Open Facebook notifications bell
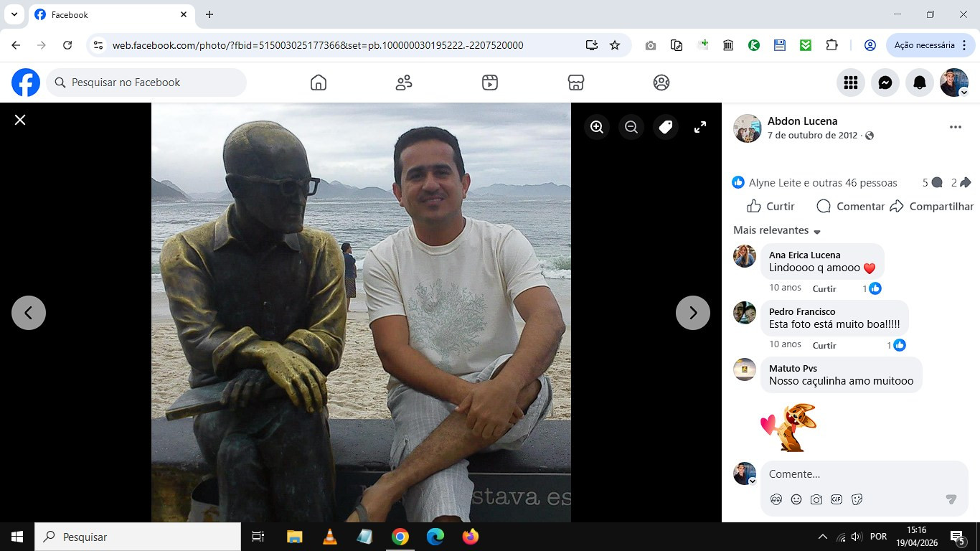The height and width of the screenshot is (551, 980). [920, 83]
